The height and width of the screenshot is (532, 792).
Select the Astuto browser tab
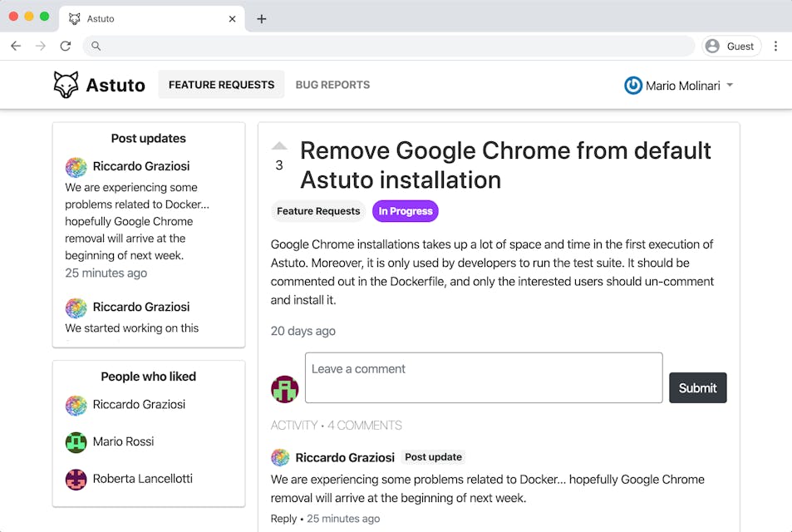(151, 18)
